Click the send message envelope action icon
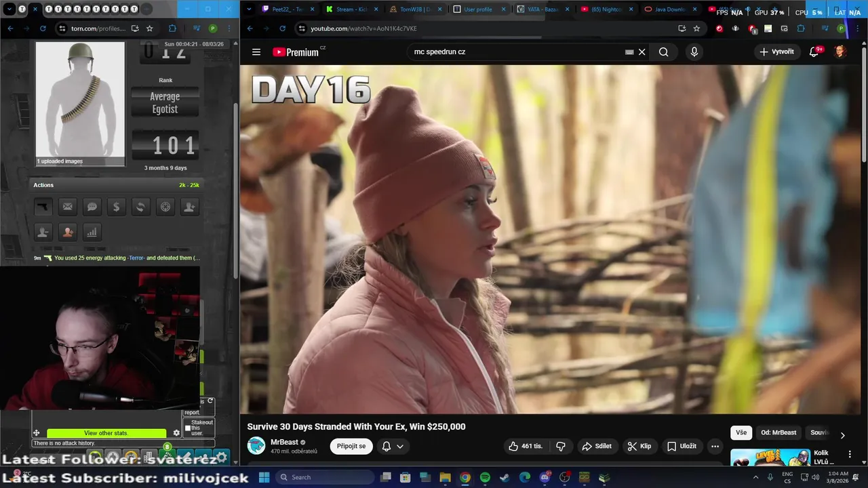868x488 pixels. click(67, 207)
